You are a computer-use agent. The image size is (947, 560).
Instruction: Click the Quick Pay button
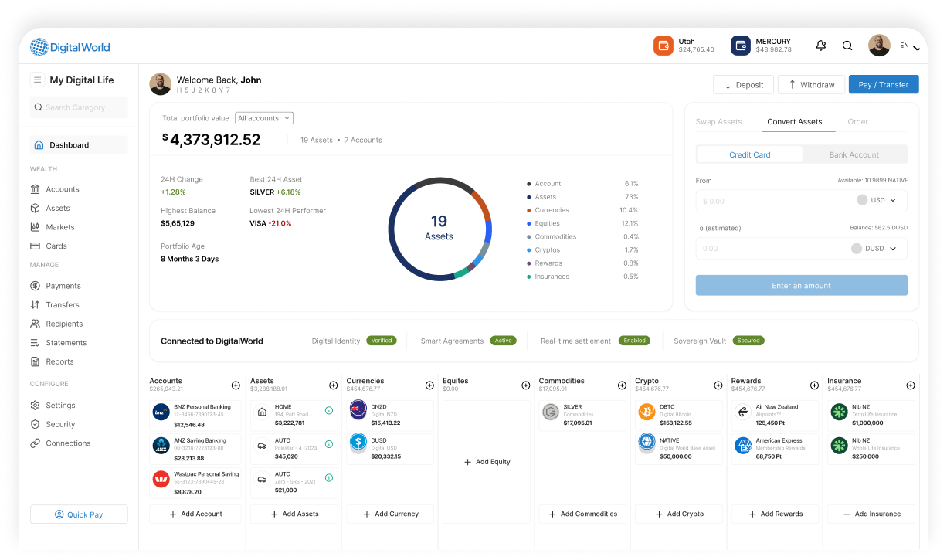79,514
